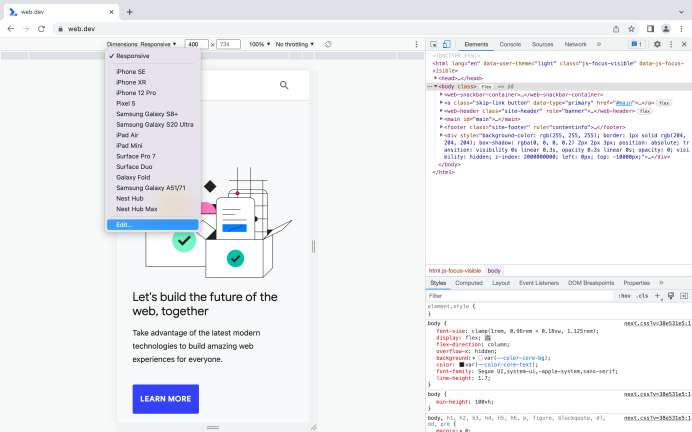Screen dimensions: 692x432
Task: Expand the head element node
Action: [x=436, y=78]
